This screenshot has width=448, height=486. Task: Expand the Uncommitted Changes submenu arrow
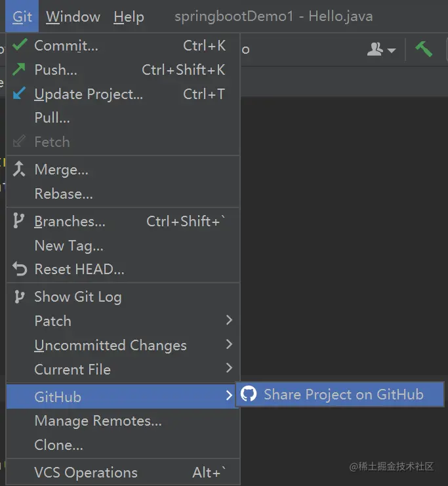tap(229, 344)
